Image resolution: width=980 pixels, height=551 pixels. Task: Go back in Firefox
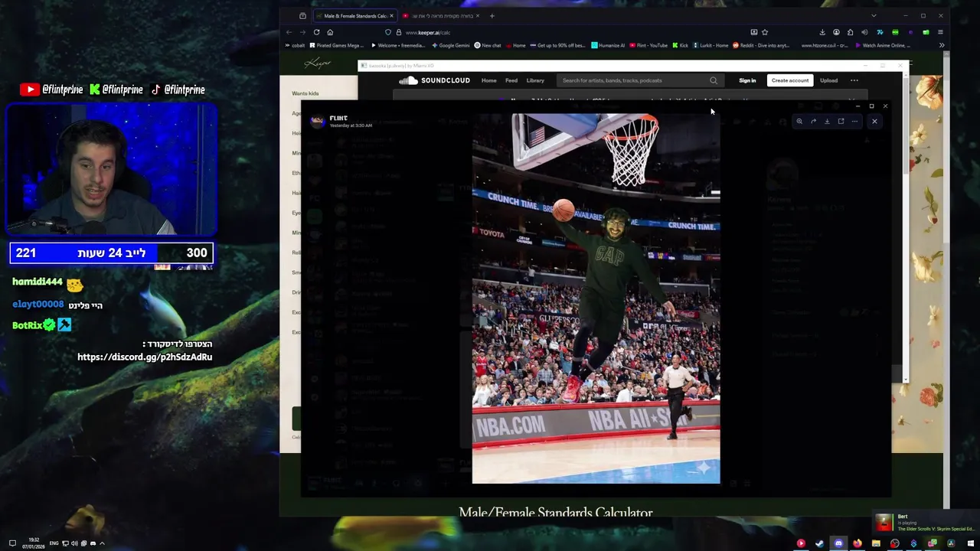click(x=289, y=32)
